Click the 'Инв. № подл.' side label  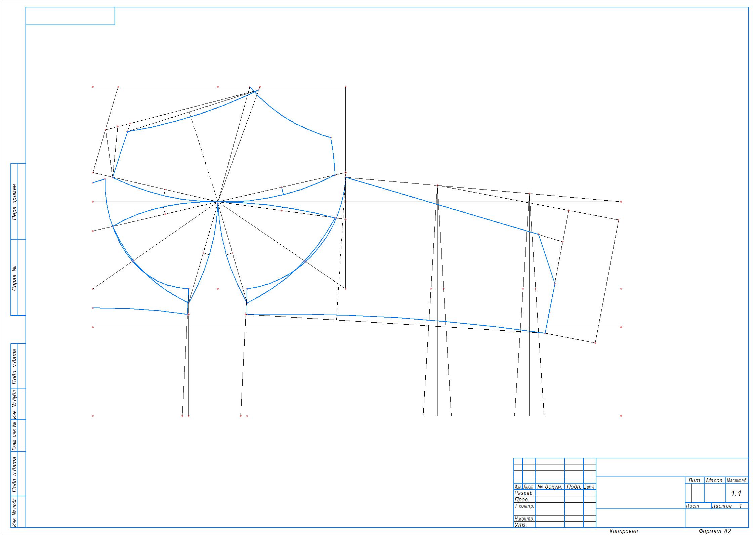pos(14,512)
